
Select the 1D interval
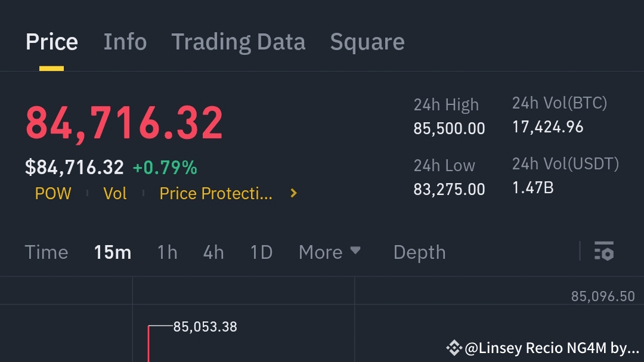261,252
